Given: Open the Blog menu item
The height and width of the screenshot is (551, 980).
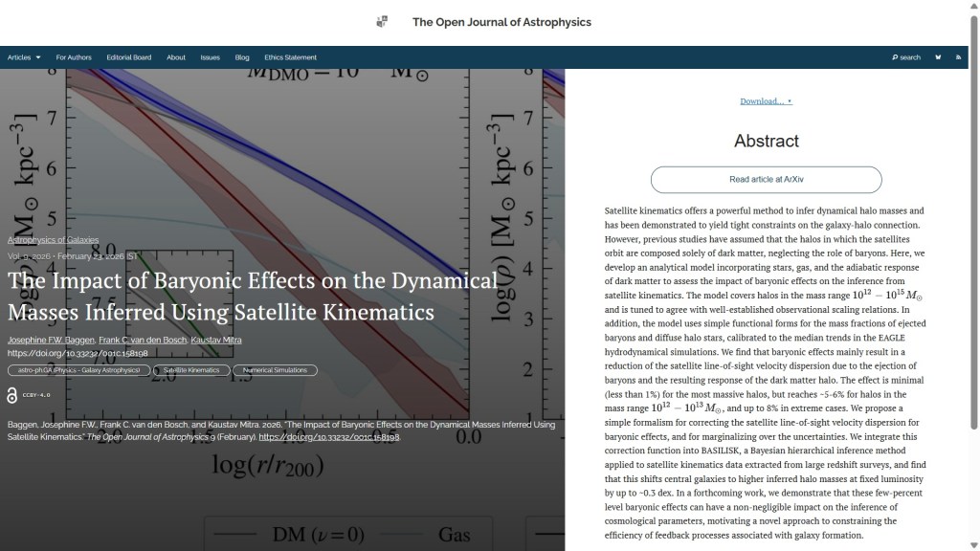Looking at the screenshot, I should click(x=242, y=57).
